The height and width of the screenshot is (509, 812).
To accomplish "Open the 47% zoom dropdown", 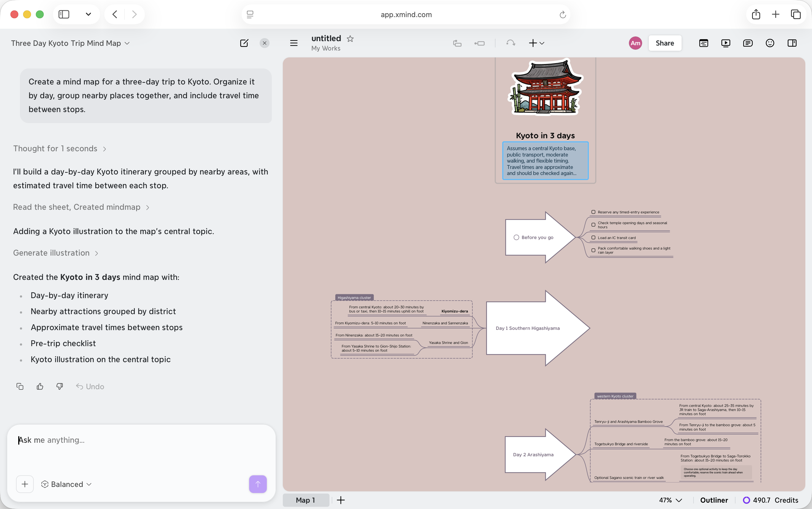I will [x=670, y=500].
